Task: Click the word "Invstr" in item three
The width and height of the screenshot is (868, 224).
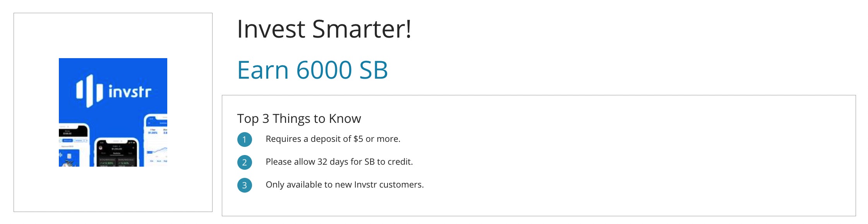Action: pyautogui.click(x=365, y=184)
